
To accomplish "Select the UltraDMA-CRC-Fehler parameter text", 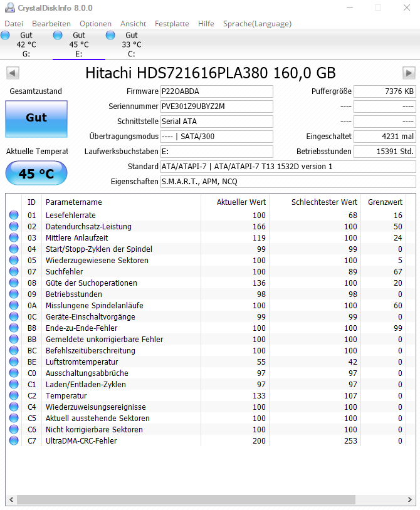I will (81, 440).
